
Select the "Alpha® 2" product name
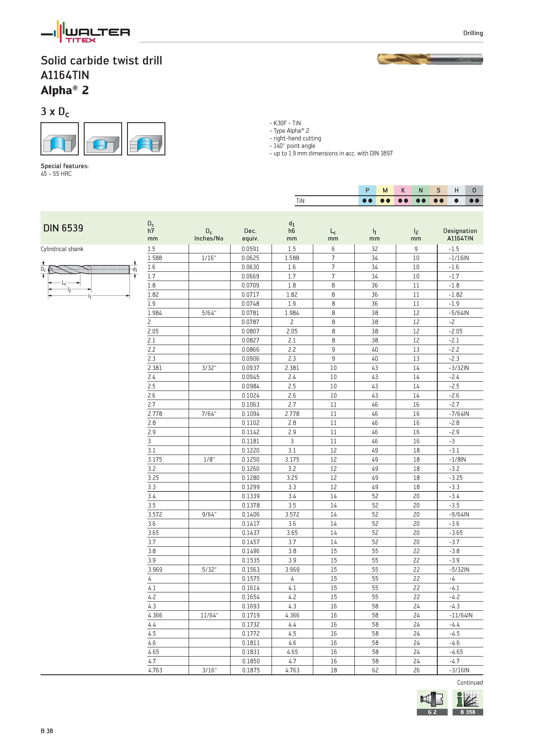(x=65, y=90)
